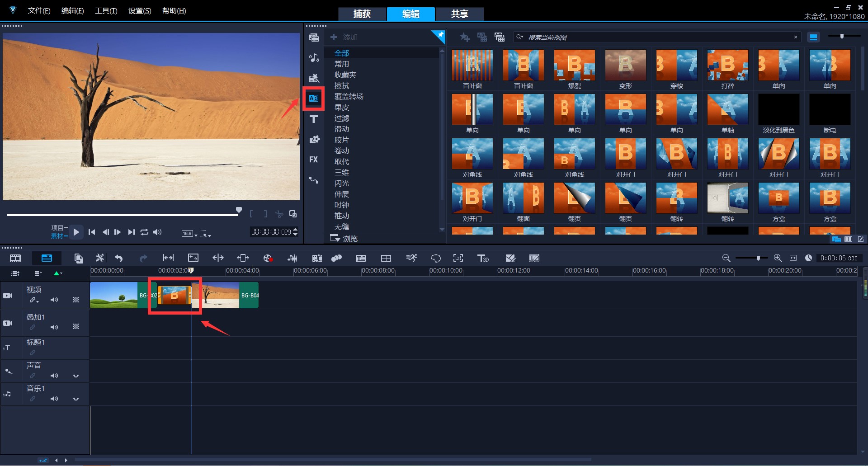Open the Time Remapping tool
Screen dimensions: 868x466
(x=411, y=258)
